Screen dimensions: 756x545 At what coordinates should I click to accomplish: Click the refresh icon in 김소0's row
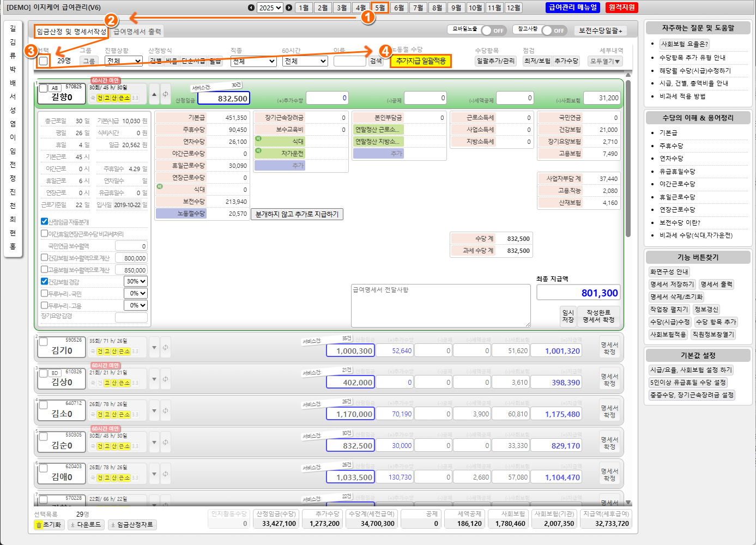pyautogui.click(x=165, y=410)
